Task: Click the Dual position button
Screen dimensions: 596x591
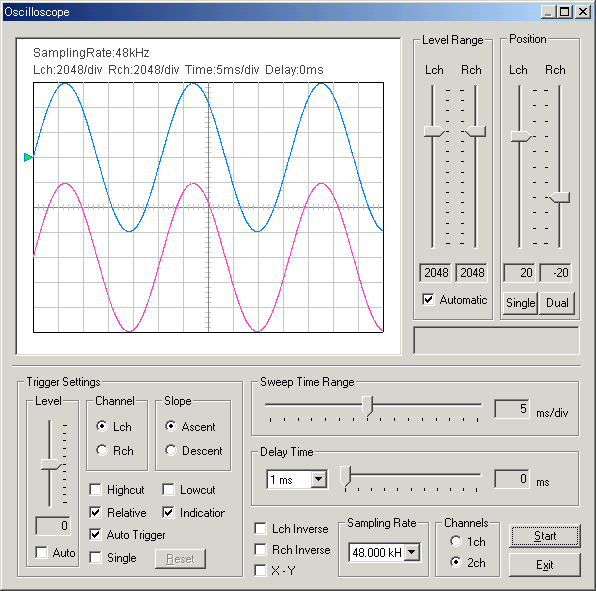Action: 557,303
